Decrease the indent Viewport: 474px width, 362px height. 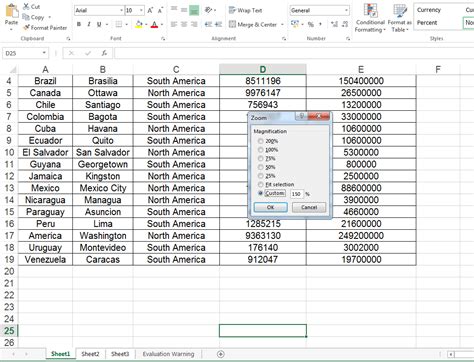208,24
